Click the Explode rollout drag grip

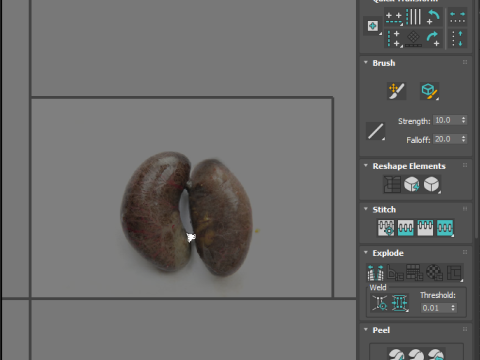[x=465, y=252]
